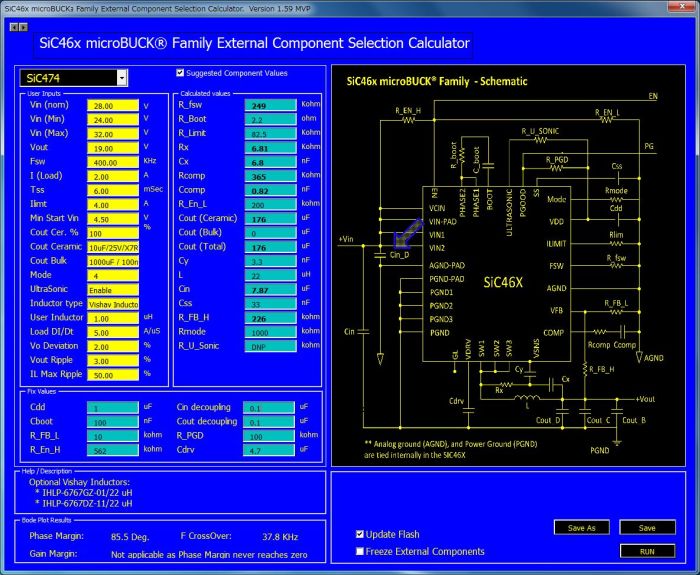The width and height of the screenshot is (700, 575).
Task: Click the Phase Margin result 85.5 Deg.
Action: 130,537
